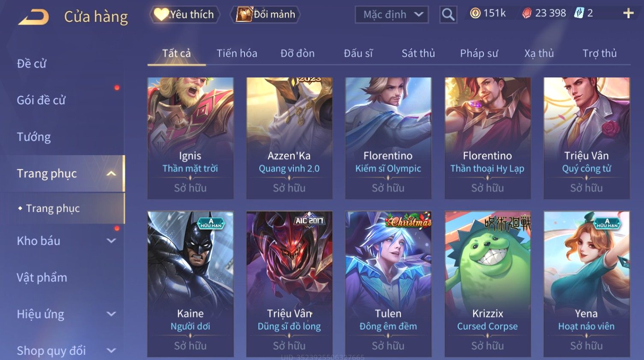Select Kaine Người dơi skin card
Viewport: 644px width, 360px height.
(190, 284)
